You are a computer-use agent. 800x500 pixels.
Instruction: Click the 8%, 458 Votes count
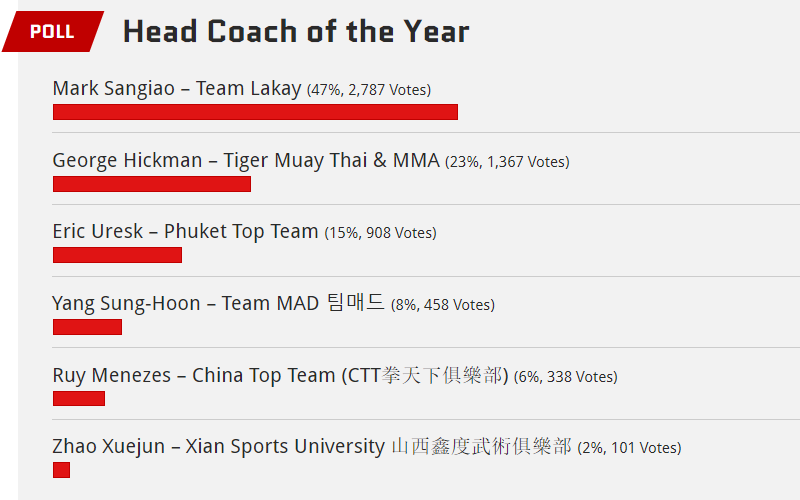click(443, 305)
